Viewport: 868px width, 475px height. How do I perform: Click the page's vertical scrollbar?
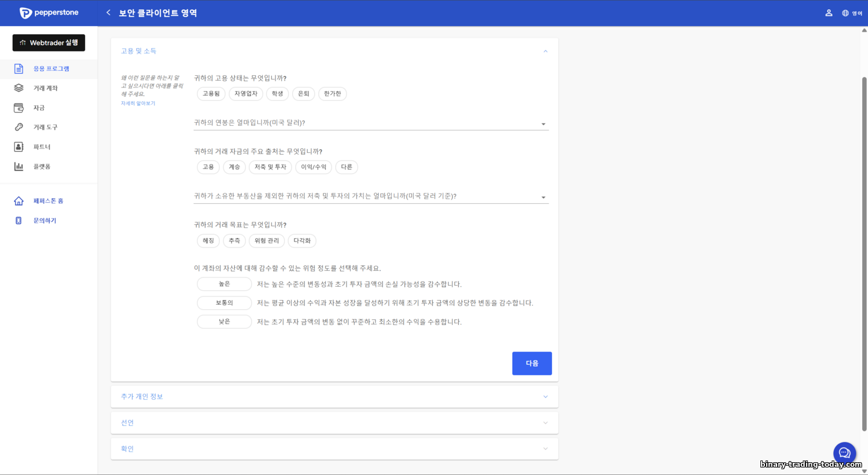864,254
